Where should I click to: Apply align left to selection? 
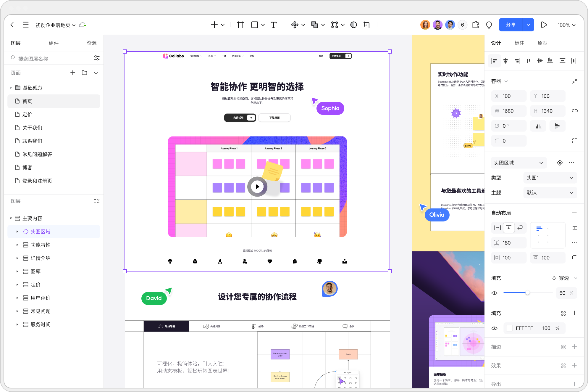tap(494, 61)
